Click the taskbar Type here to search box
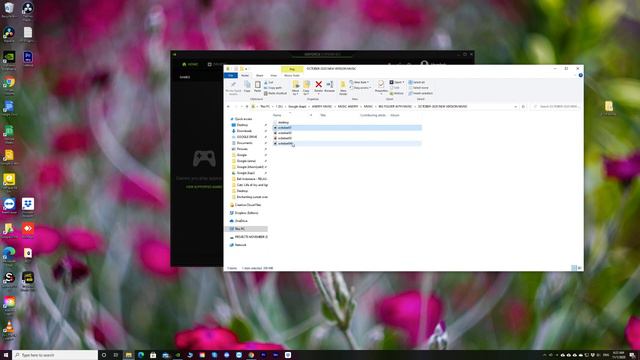This screenshot has width=640, height=360. click(55, 355)
